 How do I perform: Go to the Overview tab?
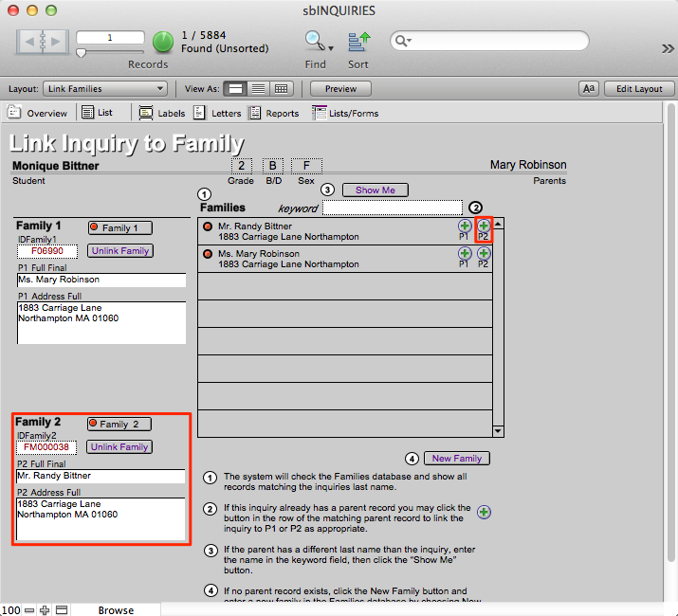38,113
